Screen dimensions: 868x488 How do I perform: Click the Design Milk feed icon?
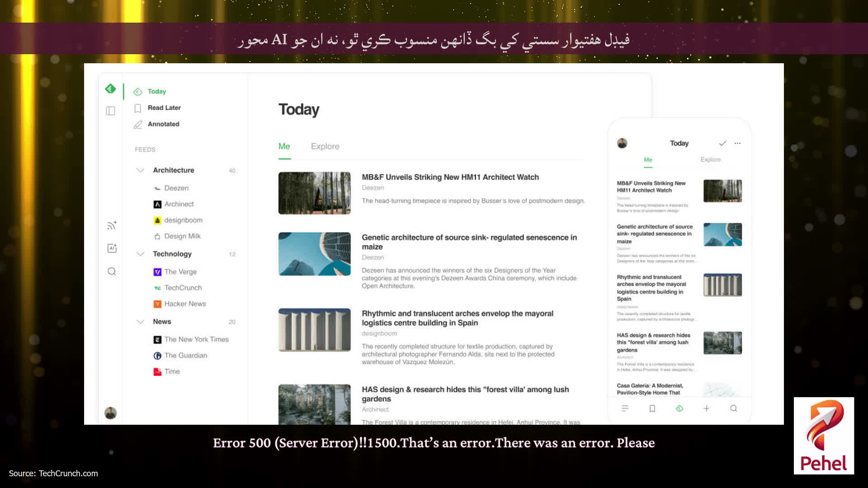click(x=157, y=236)
